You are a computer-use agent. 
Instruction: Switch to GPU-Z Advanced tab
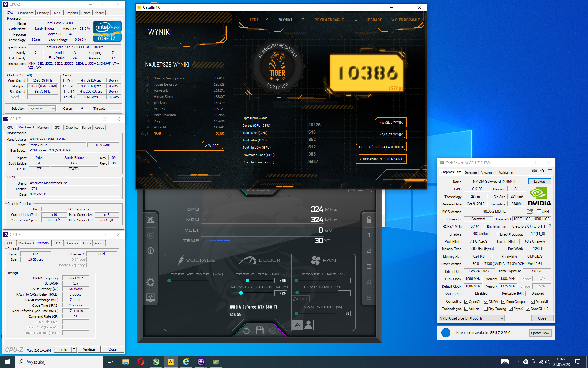[488, 173]
